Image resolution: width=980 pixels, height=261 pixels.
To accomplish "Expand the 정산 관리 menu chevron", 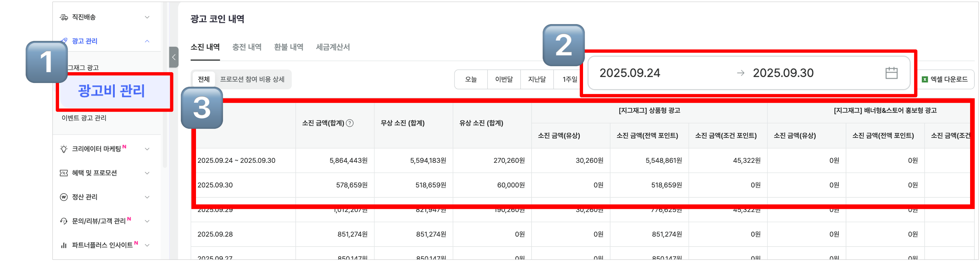I will [x=147, y=197].
